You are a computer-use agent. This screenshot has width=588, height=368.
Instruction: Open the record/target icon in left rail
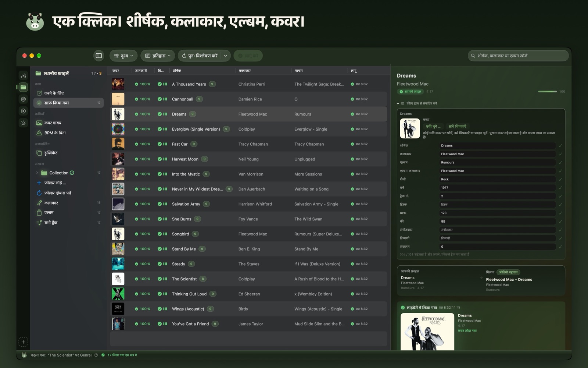[x=23, y=111]
